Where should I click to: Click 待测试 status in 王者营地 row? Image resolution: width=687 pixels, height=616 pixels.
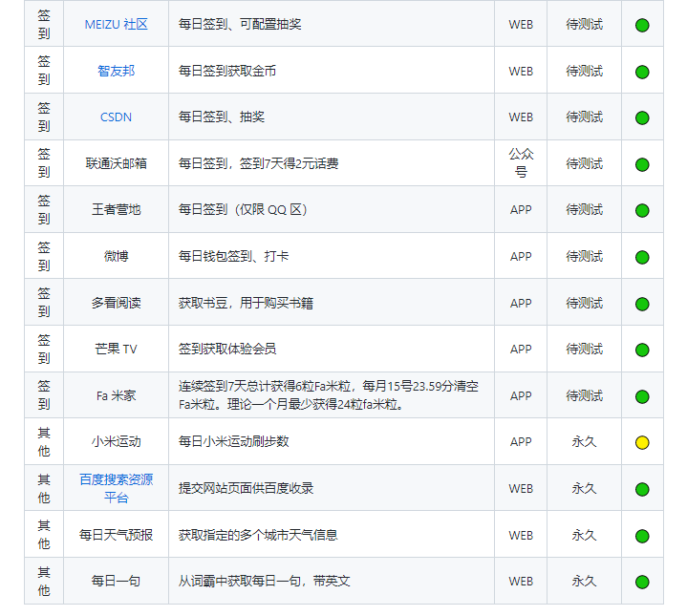[584, 209]
